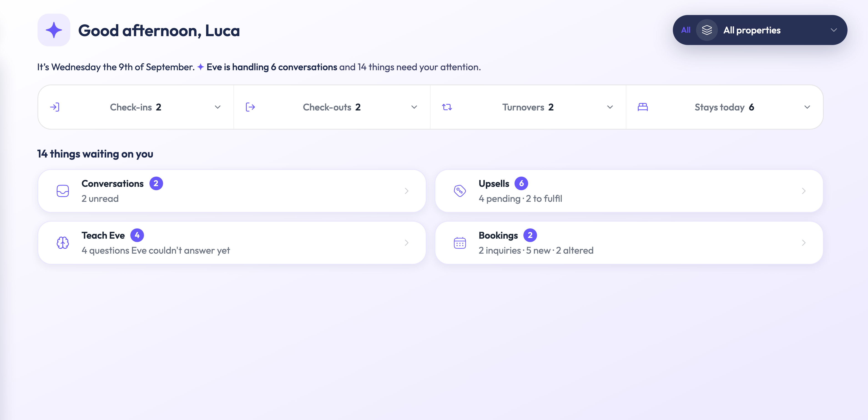Click the Bookings count badge 2
868x420 pixels.
click(530, 235)
